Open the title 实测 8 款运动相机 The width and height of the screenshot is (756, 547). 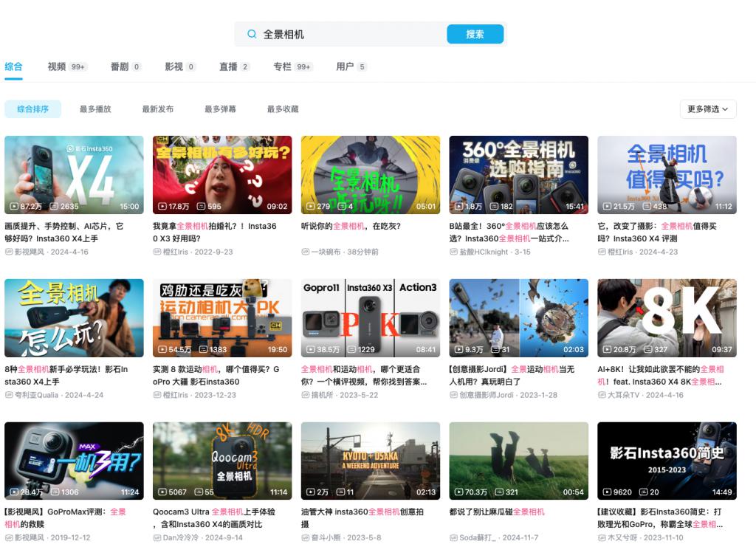216,376
